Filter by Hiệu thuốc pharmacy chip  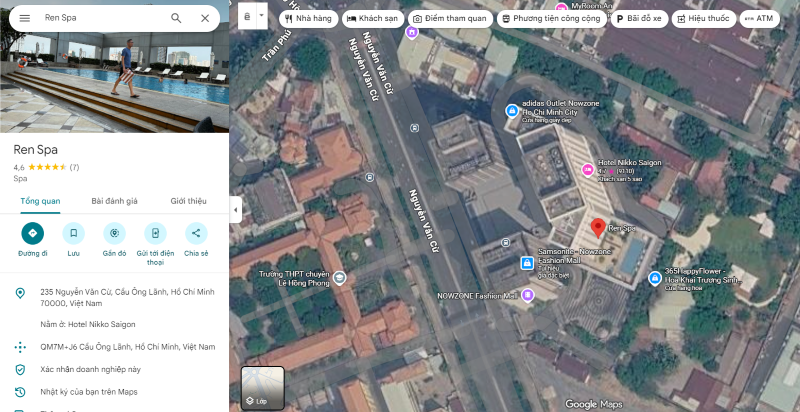704,19
